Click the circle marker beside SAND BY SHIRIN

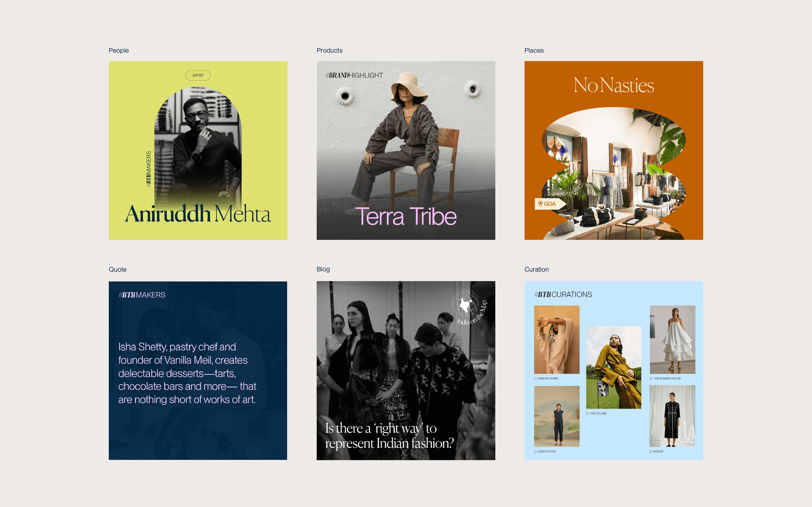pos(535,379)
